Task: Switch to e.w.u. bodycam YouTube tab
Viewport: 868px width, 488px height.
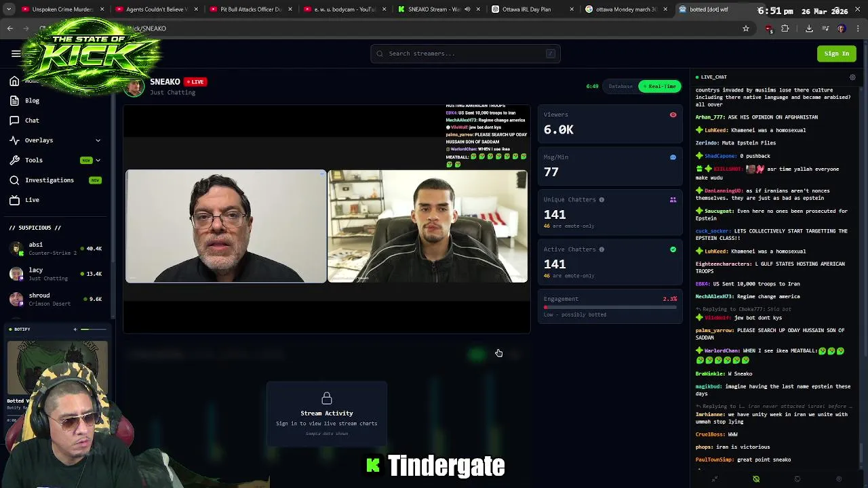Action: click(x=344, y=9)
